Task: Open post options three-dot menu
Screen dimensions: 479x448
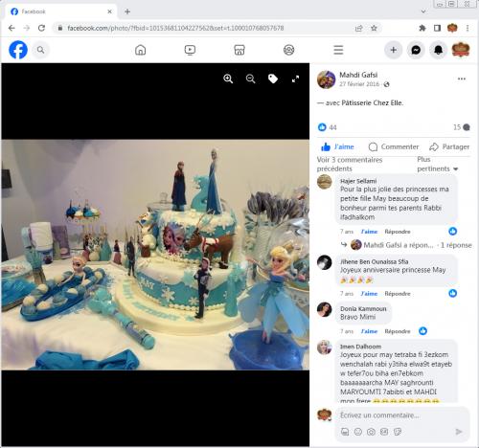Action: click(462, 78)
